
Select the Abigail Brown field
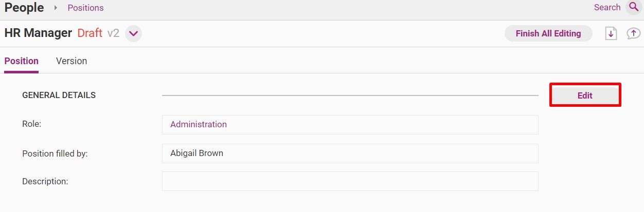350,153
